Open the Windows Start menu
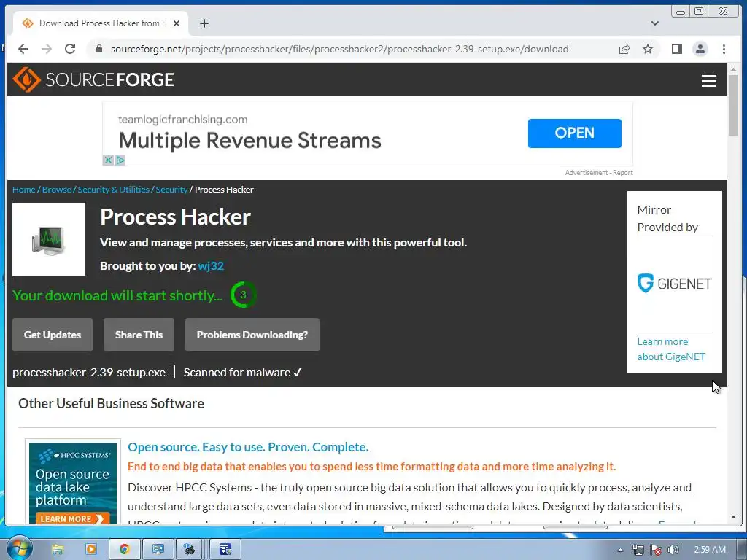Screen dimensions: 747x560 coord(19,548)
